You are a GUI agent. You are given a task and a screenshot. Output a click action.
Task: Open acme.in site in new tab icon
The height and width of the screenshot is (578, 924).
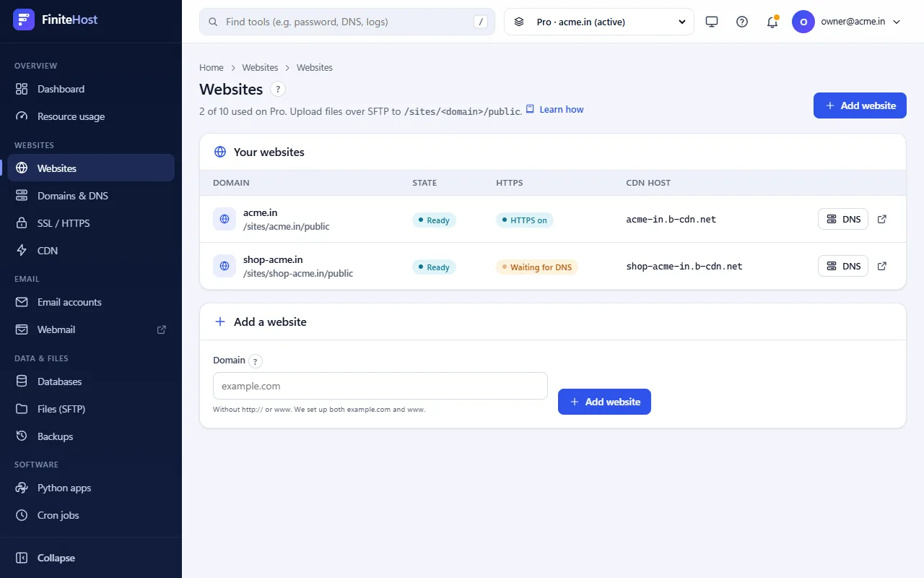(x=882, y=219)
